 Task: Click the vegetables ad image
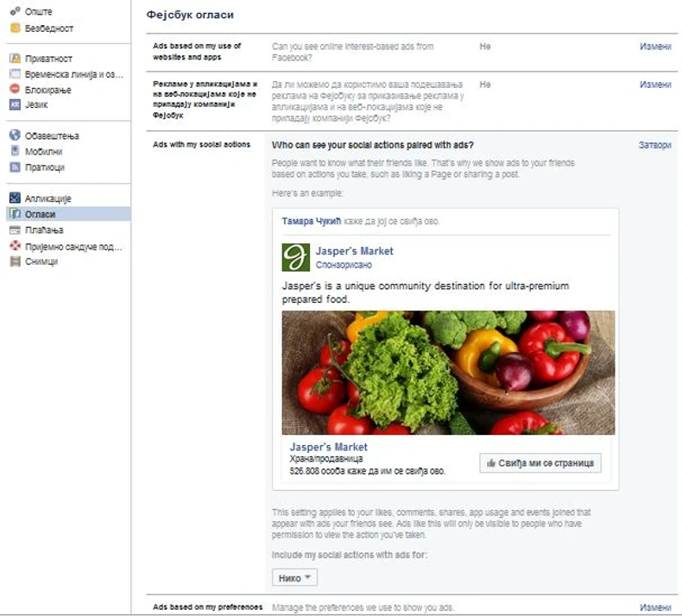click(448, 373)
